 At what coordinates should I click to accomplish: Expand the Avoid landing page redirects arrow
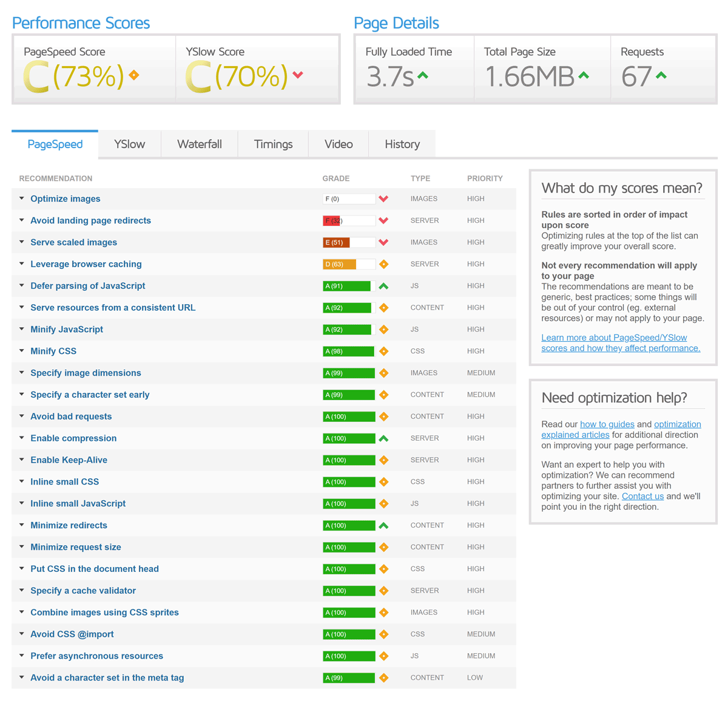[22, 220]
